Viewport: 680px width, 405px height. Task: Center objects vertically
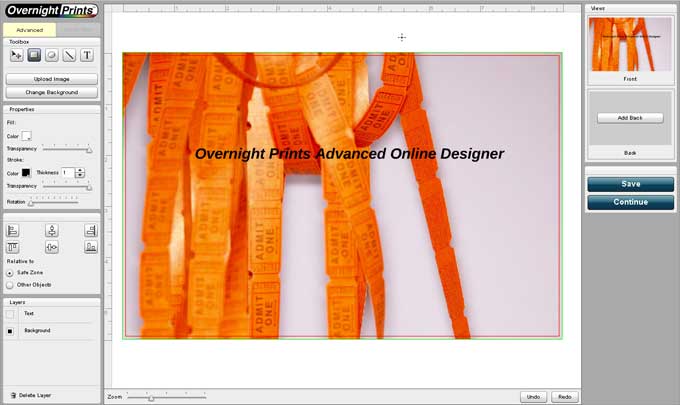click(x=52, y=247)
